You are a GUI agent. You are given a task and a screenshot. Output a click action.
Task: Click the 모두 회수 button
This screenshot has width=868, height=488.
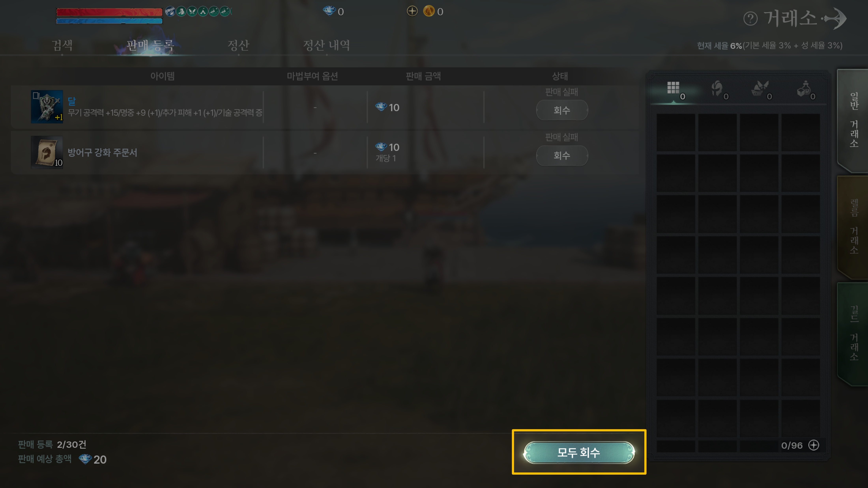[579, 452]
